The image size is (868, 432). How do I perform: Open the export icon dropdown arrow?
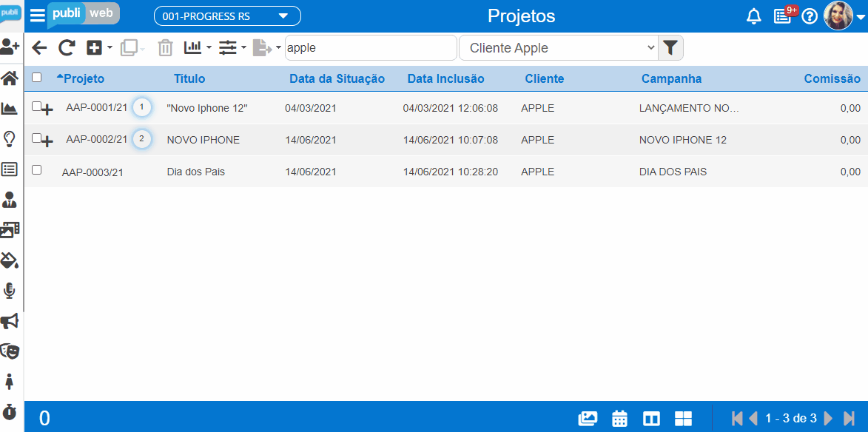pyautogui.click(x=278, y=48)
